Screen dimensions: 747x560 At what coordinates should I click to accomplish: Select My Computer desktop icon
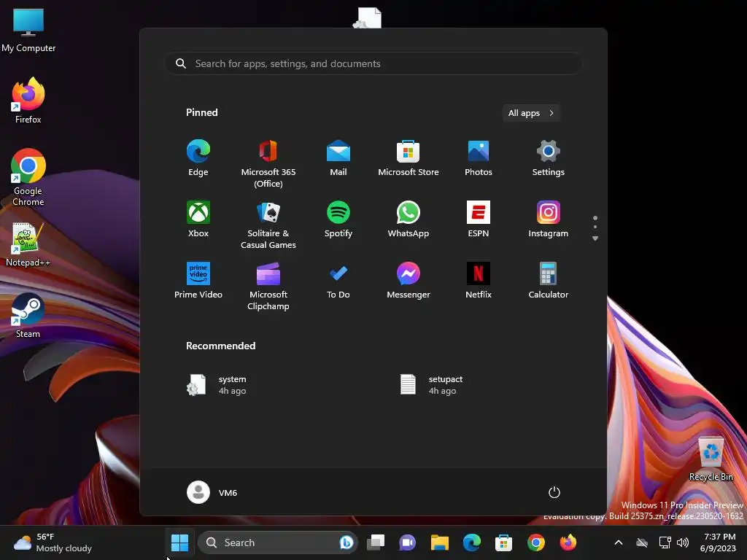(x=28, y=31)
